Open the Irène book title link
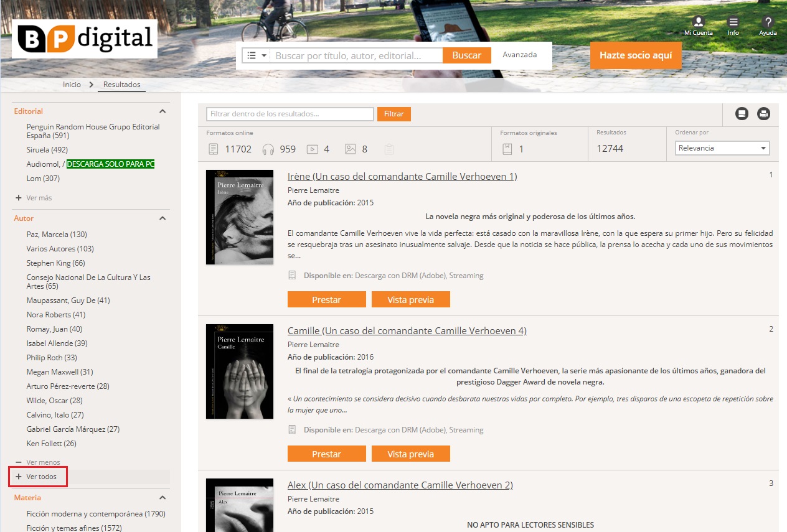 [402, 176]
